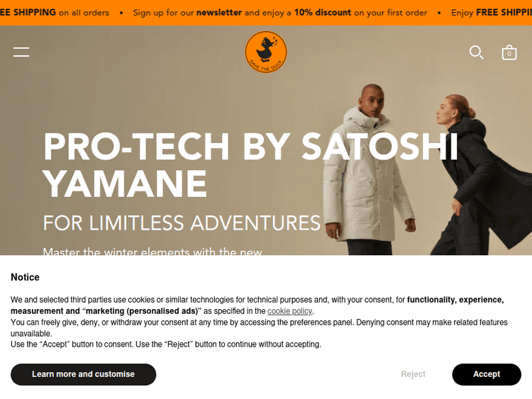
Task: Click the Save The Duck logo
Action: [x=266, y=52]
